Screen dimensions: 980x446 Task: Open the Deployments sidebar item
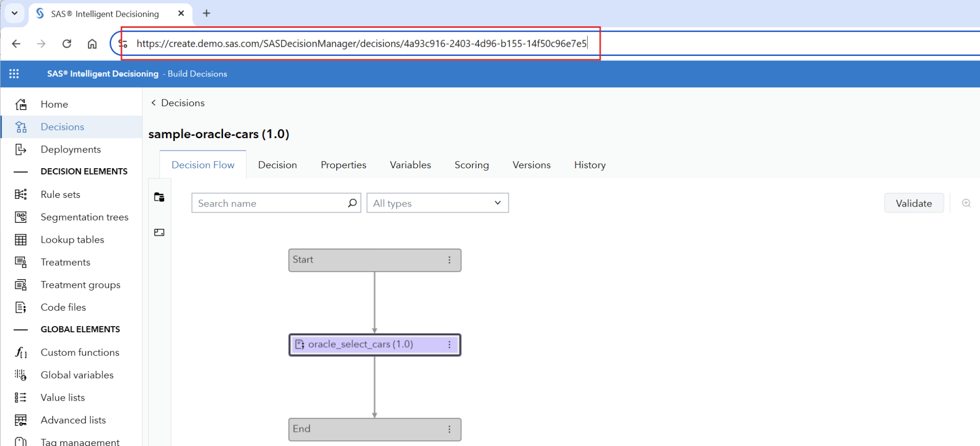[71, 150]
